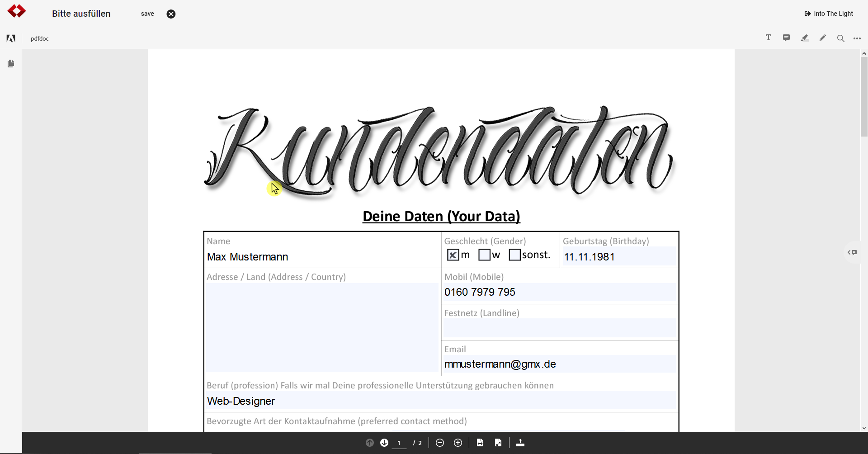Click the 'Bitte ausfüllen' title text

click(x=81, y=14)
